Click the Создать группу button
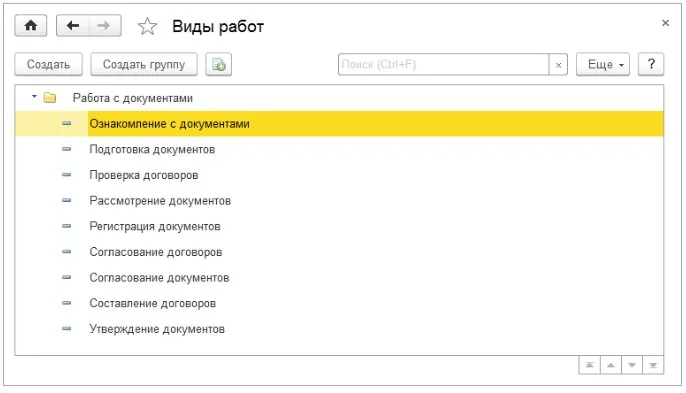Image resolution: width=686 pixels, height=393 pixels. coord(144,64)
